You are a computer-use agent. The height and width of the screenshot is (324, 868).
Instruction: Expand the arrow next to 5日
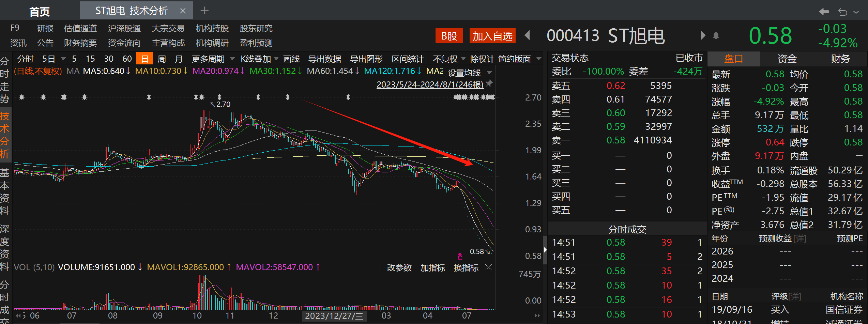63,59
